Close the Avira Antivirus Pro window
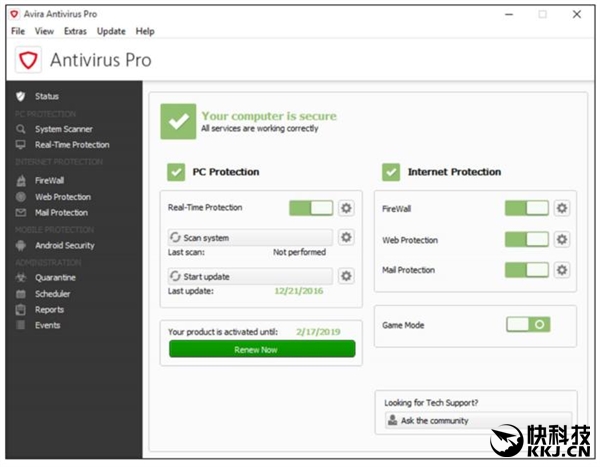The height and width of the screenshot is (467, 600). [x=577, y=15]
